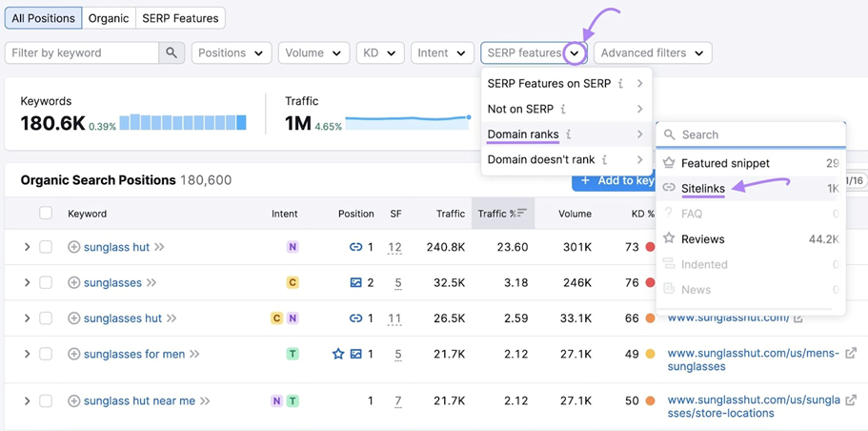The width and height of the screenshot is (868, 431).
Task: Click the image pack icon in sunglasses row
Action: click(355, 283)
